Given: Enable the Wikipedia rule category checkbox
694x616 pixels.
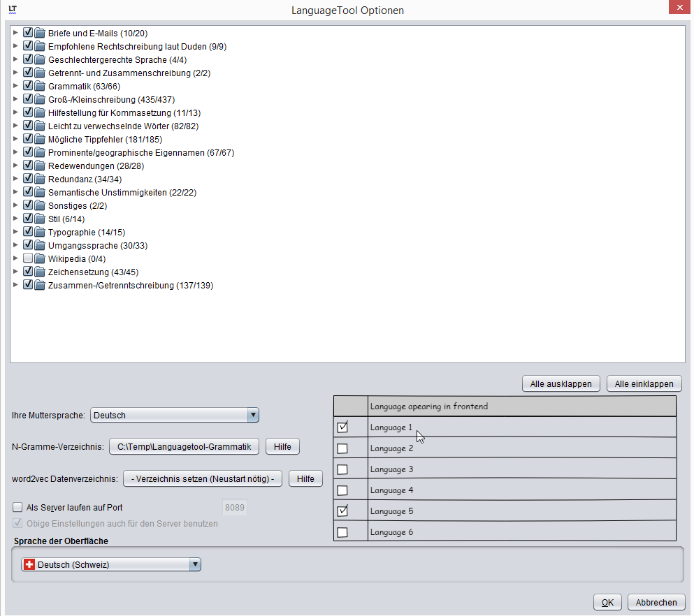Looking at the screenshot, I should [x=28, y=258].
